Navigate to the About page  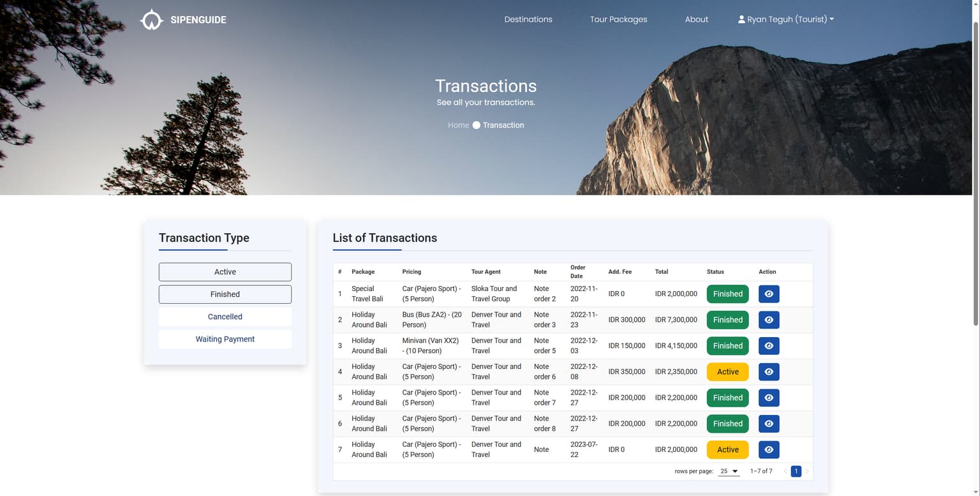[x=696, y=19]
